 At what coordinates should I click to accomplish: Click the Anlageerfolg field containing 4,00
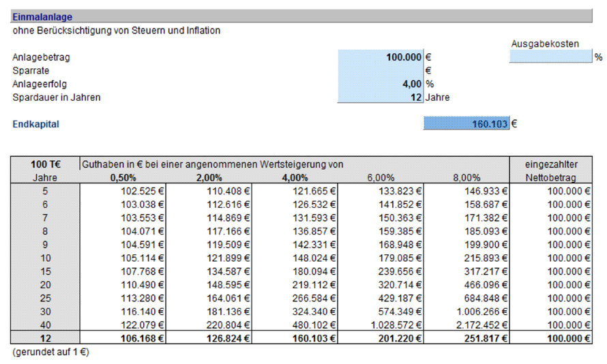381,84
